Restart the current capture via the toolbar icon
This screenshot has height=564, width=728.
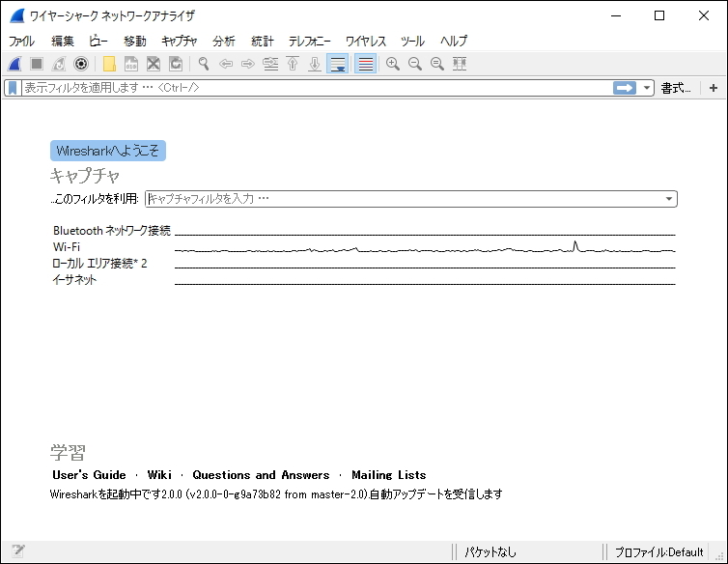59,64
